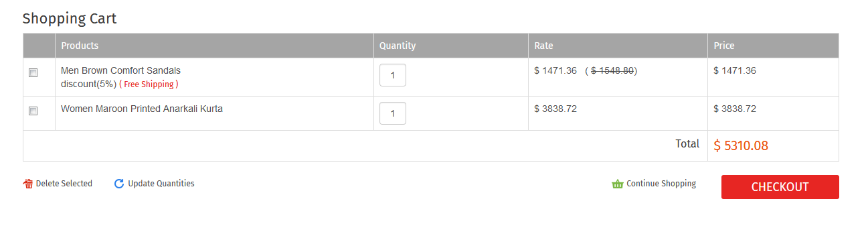Click the orange total amount $ 5310.08
The width and height of the screenshot is (868, 242).
pos(741,145)
